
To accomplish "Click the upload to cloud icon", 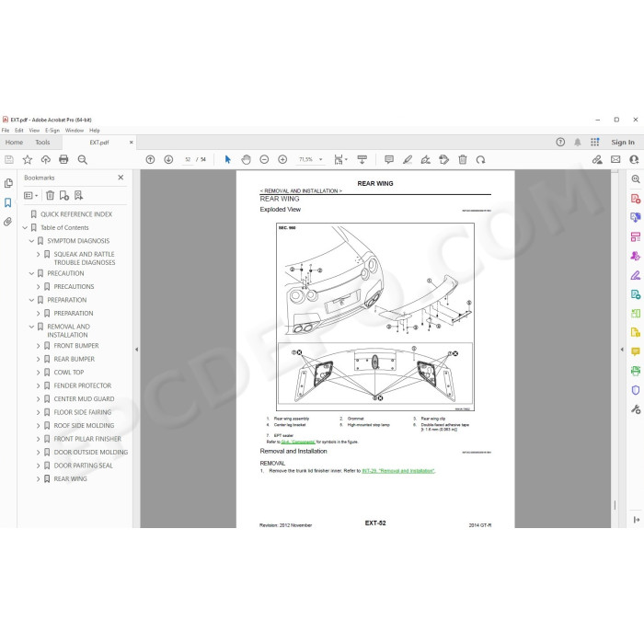I will click(46, 159).
